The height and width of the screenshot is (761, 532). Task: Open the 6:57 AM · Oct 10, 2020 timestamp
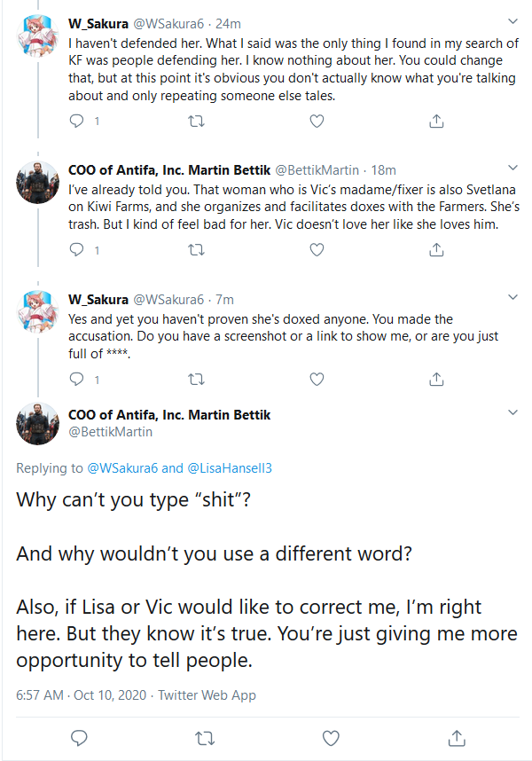(x=81, y=695)
